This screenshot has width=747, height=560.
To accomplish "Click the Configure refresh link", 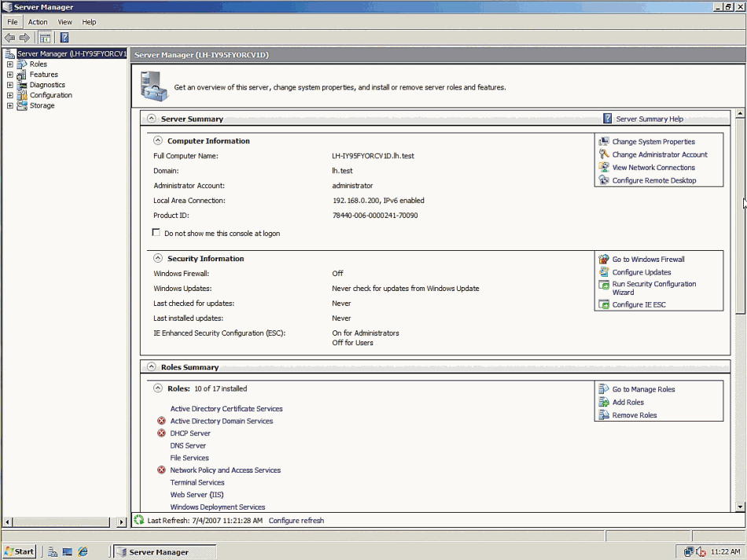I will point(296,521).
